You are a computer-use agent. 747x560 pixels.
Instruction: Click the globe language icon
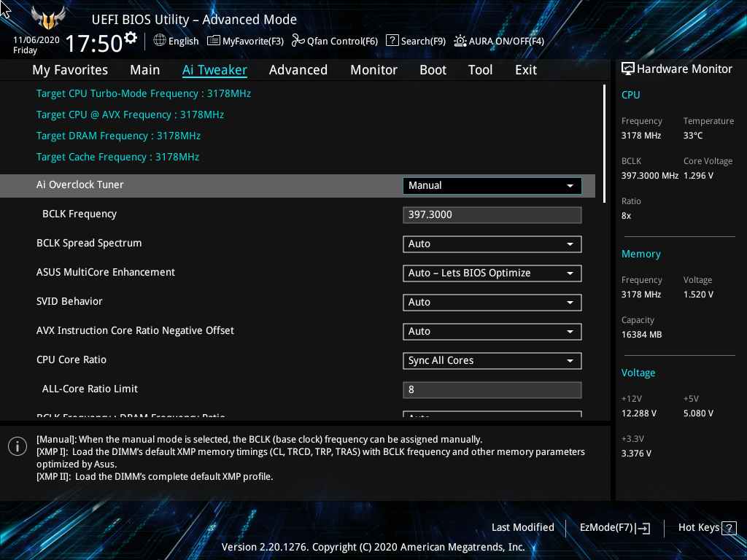[160, 41]
